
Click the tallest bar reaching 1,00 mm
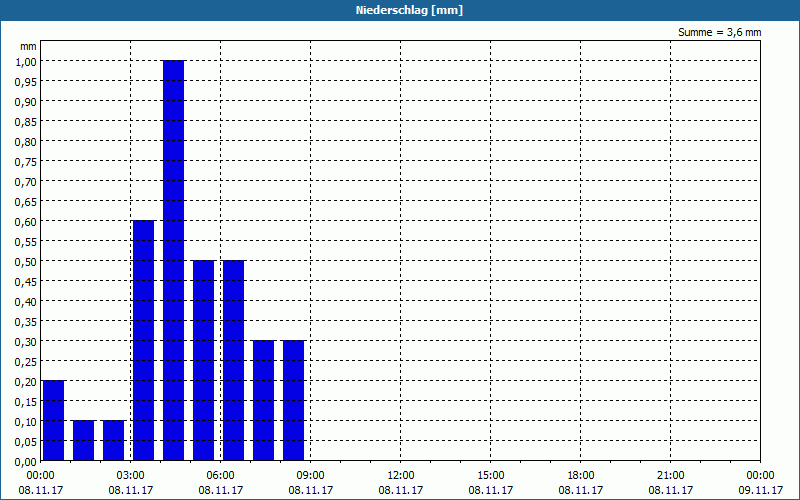point(173,260)
